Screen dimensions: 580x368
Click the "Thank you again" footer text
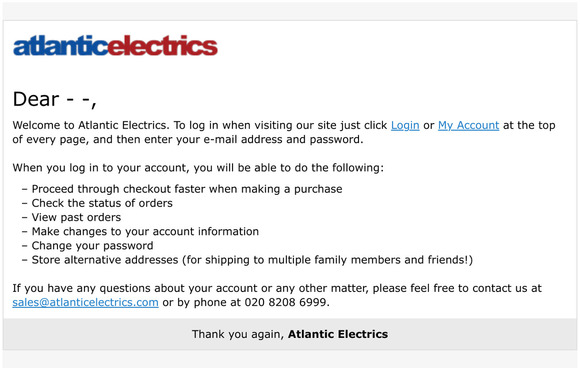(x=238, y=334)
